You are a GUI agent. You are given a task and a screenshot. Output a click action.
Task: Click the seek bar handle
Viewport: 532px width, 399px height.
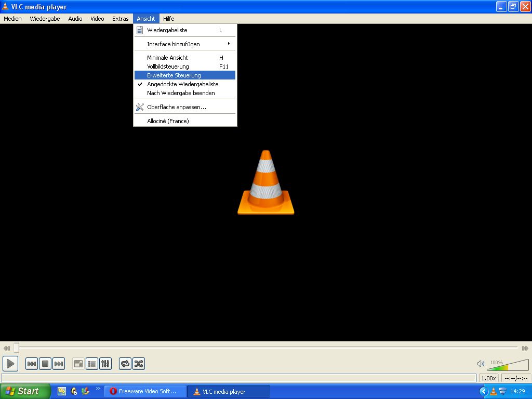coord(16,348)
